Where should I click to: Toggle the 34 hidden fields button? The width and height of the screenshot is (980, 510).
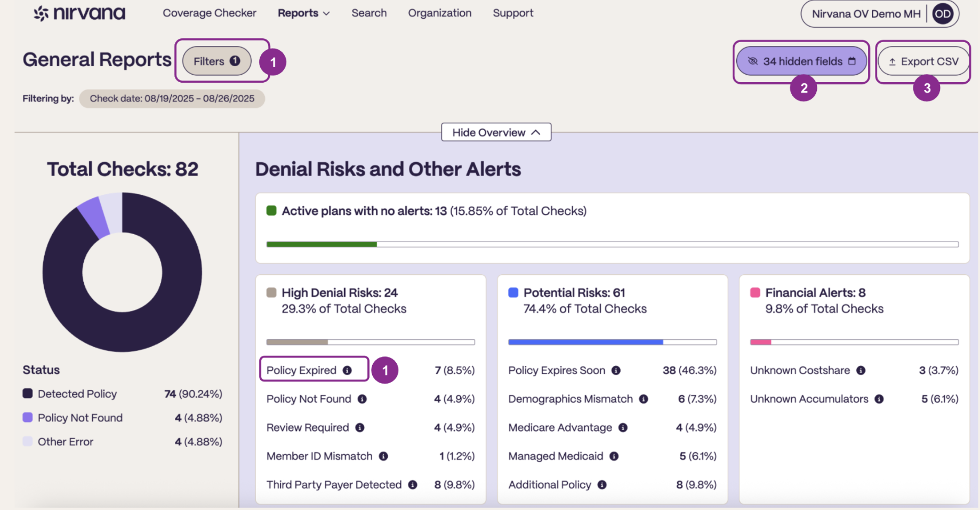click(x=801, y=61)
